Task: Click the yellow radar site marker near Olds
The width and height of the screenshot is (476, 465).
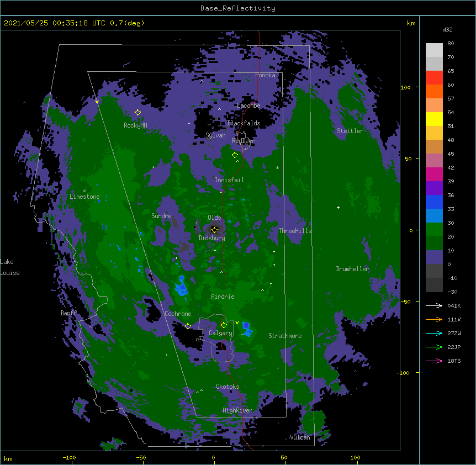Action: [x=214, y=230]
